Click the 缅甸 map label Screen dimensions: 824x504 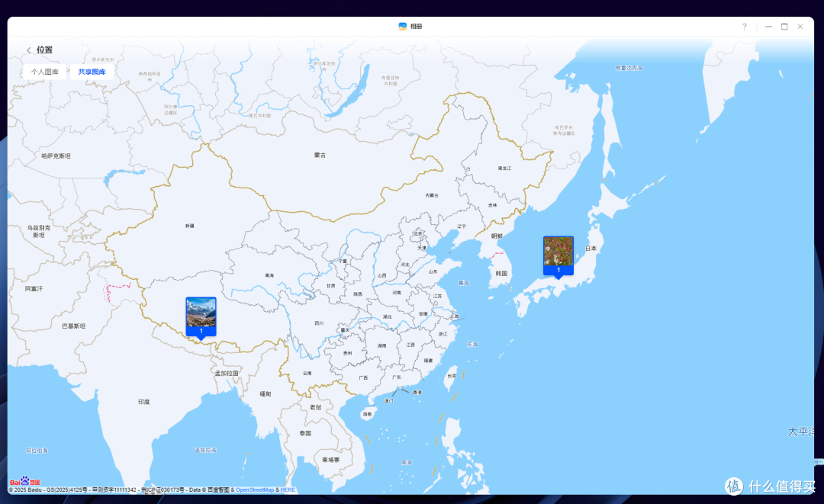266,393
